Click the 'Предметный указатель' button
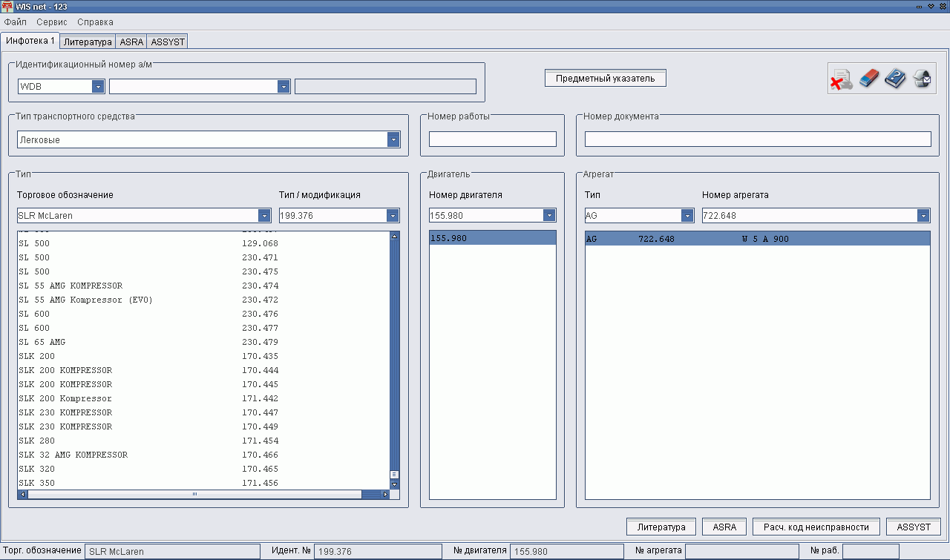950x560 pixels. tap(605, 78)
